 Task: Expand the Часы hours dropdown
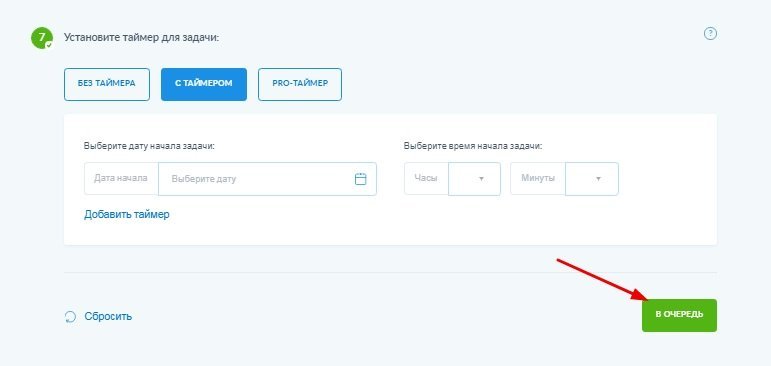[474, 179]
